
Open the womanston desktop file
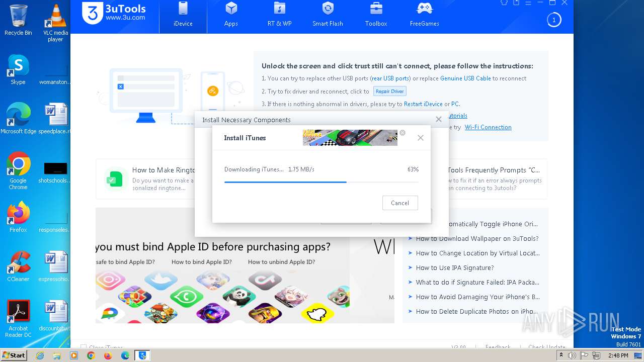pos(55,73)
